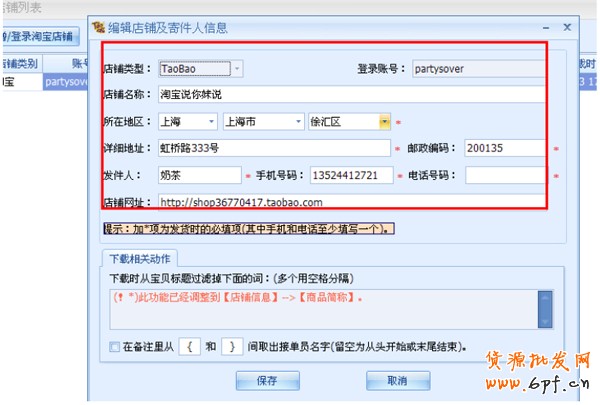Expand the city dropdown showing 上海市
Screen dimensions: 600x405
click(x=297, y=122)
